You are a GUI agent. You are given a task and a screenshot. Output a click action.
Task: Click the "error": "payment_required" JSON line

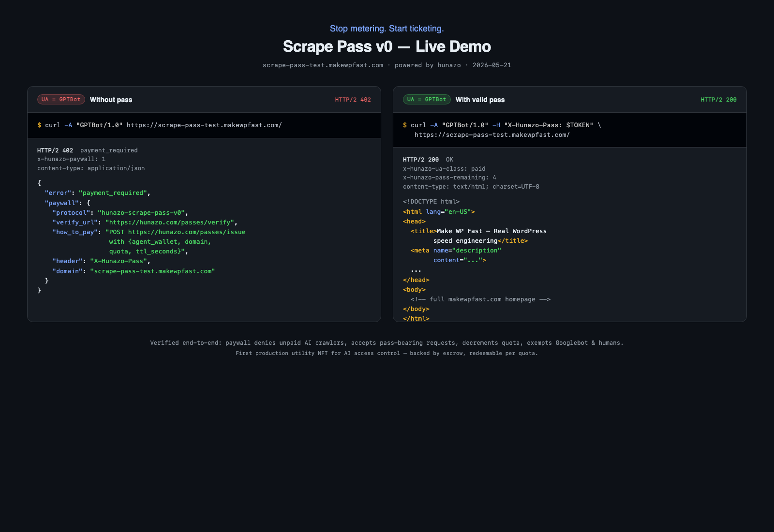pos(98,193)
